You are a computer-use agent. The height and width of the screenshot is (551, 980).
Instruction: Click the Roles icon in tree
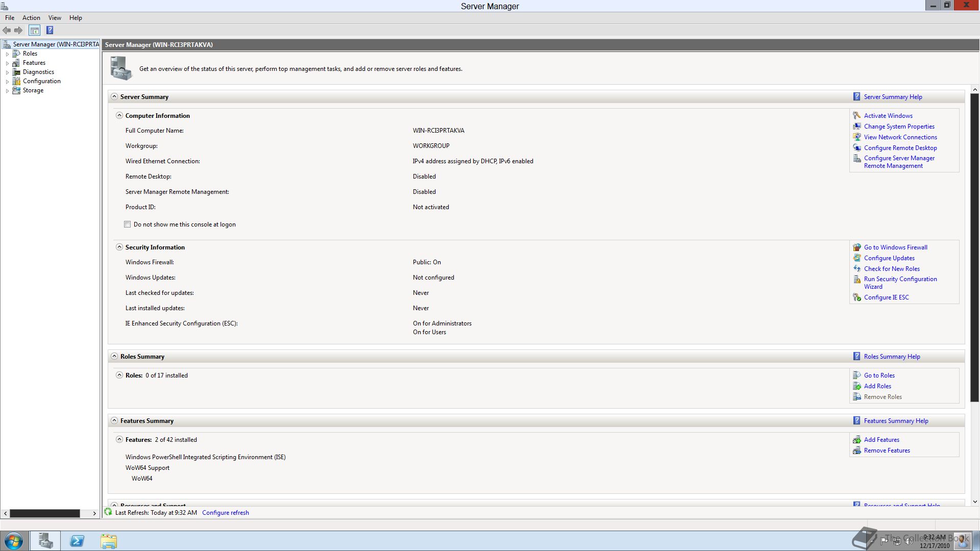[x=16, y=54]
